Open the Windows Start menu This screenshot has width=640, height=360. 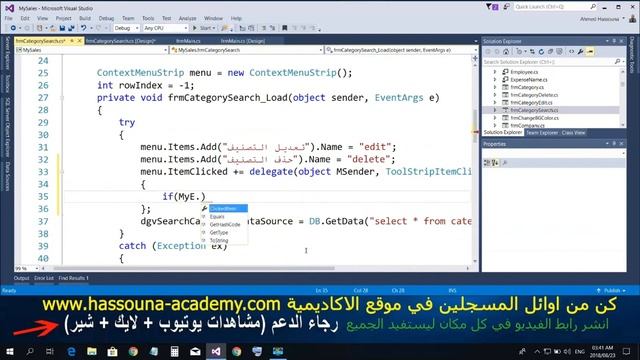point(10,351)
